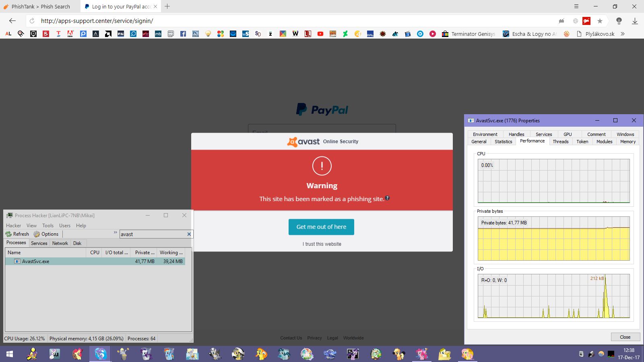Open the 'AL' bookmark icon
This screenshot has width=644, height=362.
point(8,34)
